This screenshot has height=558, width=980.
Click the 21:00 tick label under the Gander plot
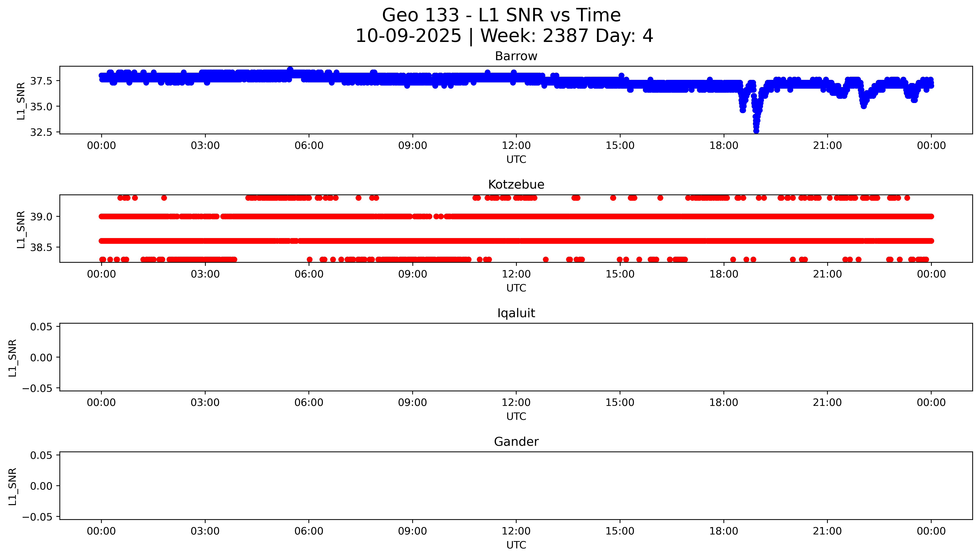[827, 531]
